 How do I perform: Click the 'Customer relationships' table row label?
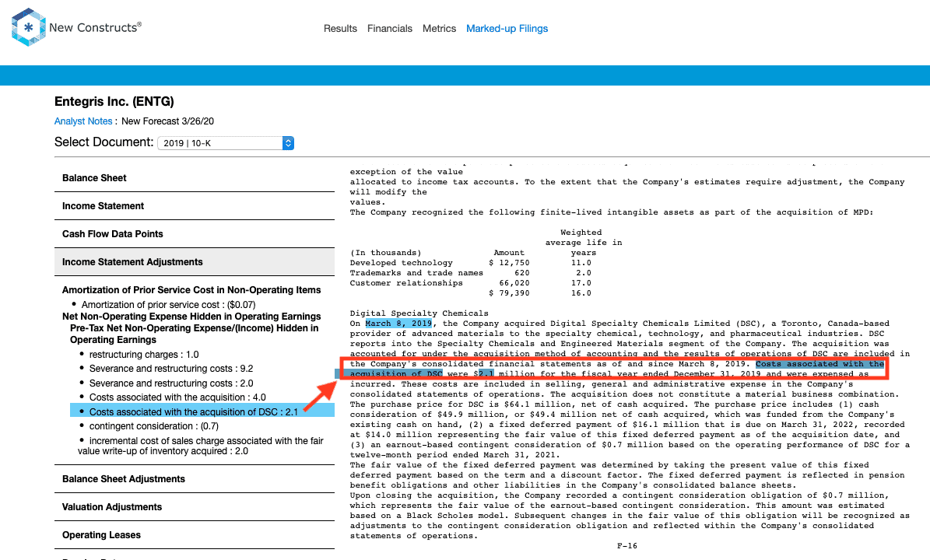tap(406, 283)
